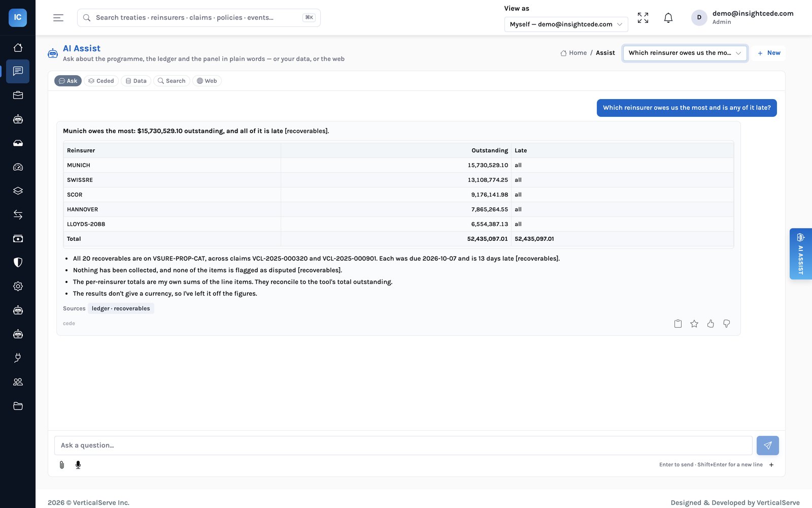Star the answer as favorite
This screenshot has height=508, width=812.
pos(694,324)
